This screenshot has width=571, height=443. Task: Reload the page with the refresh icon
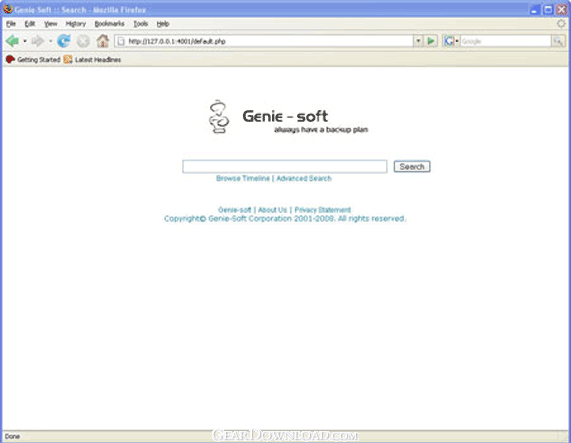pyautogui.click(x=64, y=41)
